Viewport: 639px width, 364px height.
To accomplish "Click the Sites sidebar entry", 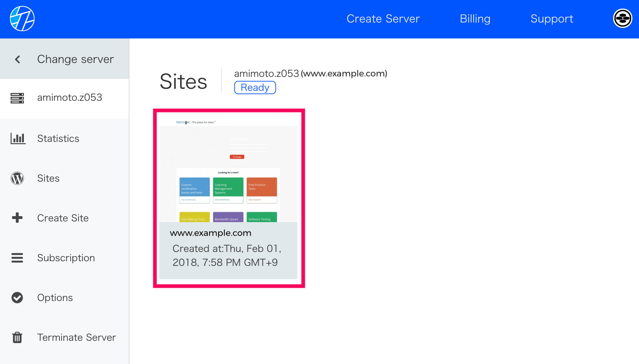I will point(48,178).
